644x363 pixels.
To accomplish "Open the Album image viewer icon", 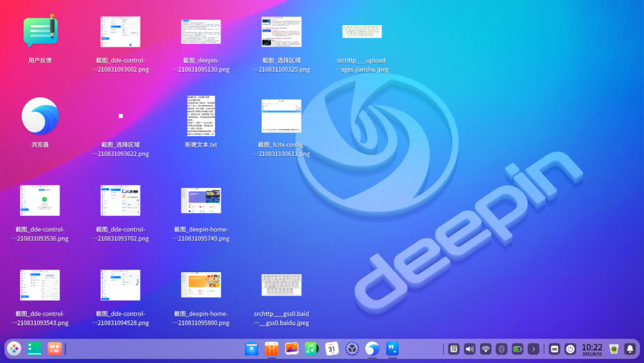I will tap(292, 349).
